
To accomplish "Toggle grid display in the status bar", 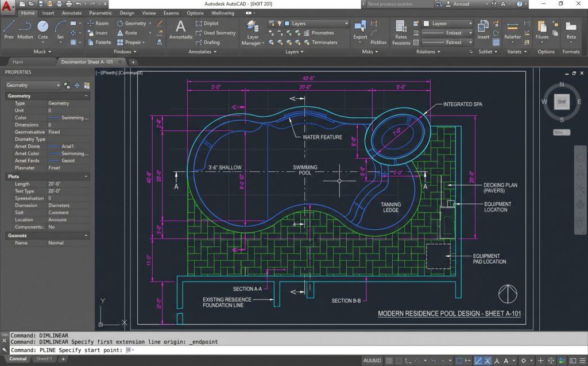I will [389, 360].
